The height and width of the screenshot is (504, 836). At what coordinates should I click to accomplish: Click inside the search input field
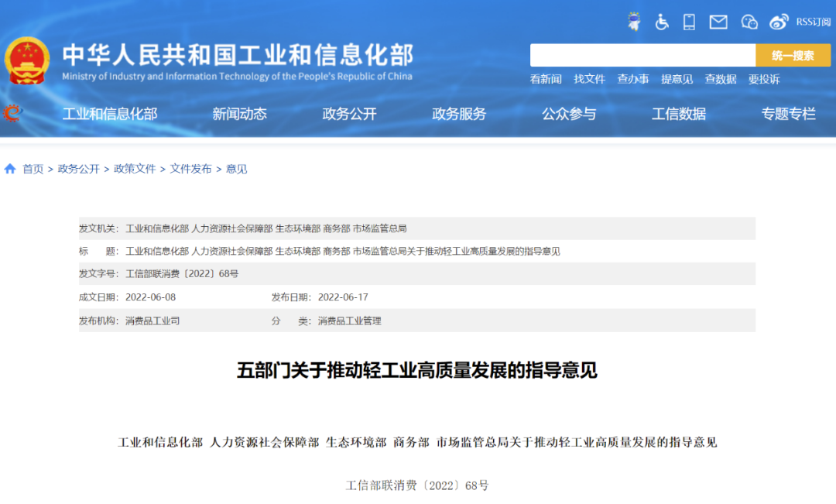642,55
